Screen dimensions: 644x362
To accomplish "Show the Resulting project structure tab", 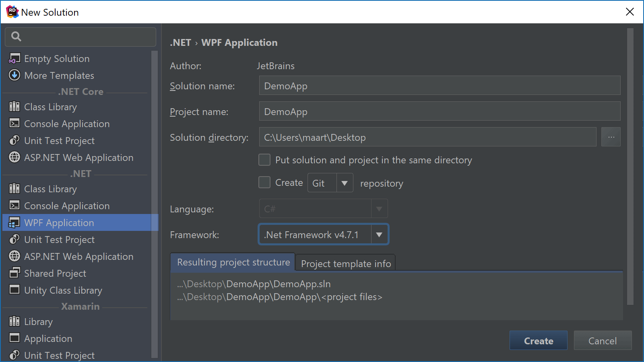I will click(233, 262).
